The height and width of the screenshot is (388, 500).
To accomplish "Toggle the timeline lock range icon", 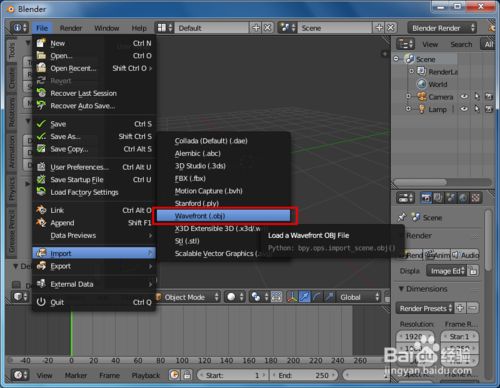I will [188, 375].
